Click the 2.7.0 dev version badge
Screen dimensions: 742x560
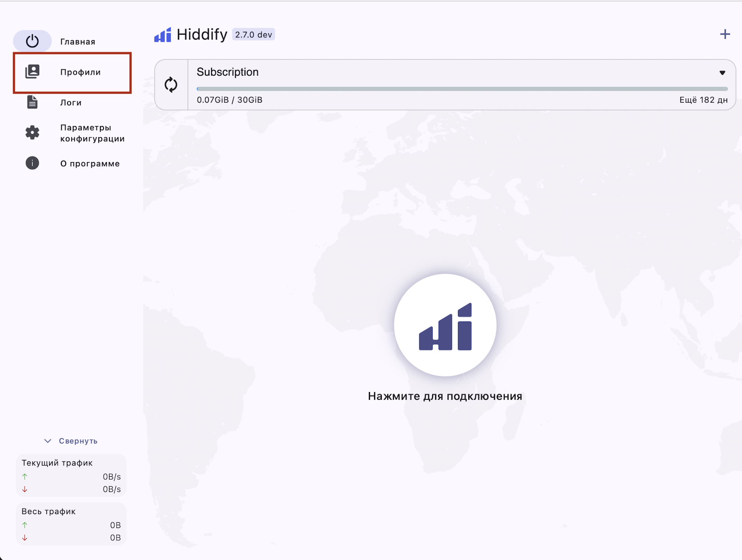[x=253, y=35]
